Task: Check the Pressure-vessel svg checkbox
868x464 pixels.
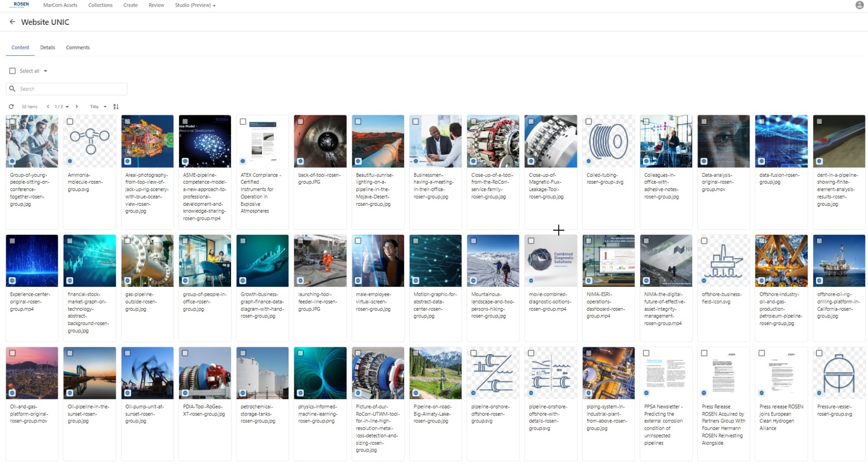Action: 819,353
